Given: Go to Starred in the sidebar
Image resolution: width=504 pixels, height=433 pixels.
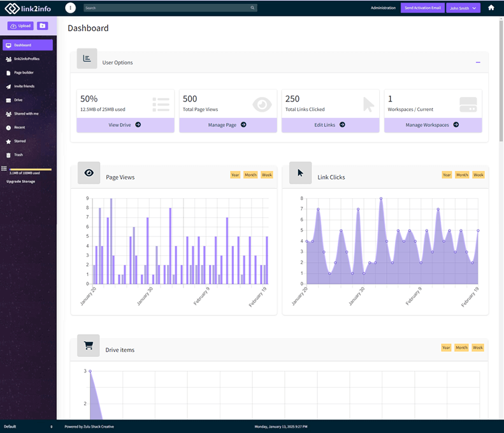Looking at the screenshot, I should pos(20,141).
